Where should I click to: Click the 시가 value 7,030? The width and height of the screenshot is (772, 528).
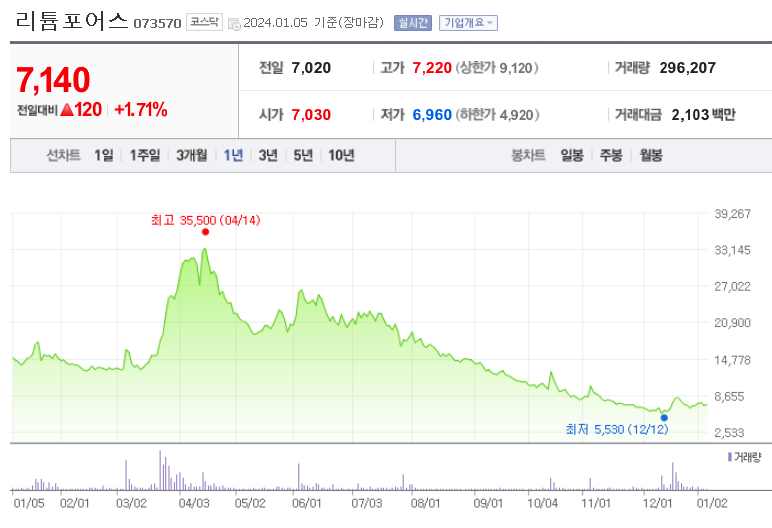point(311,115)
